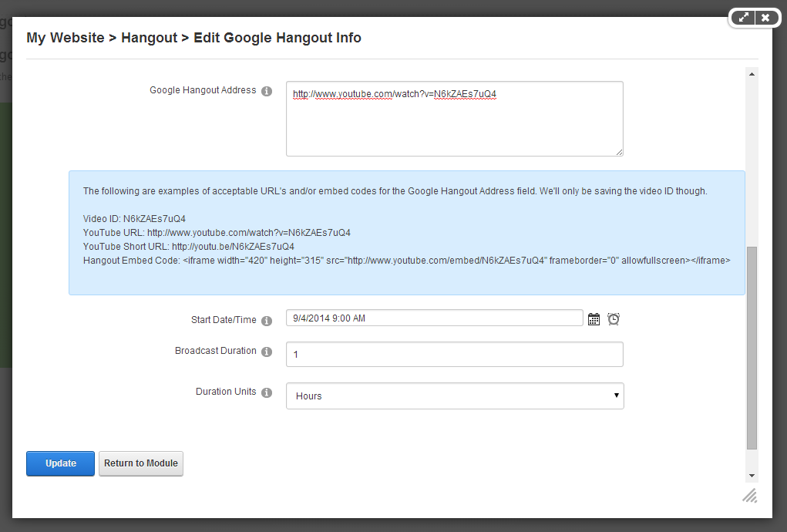Click info icon beside Duration Units
The image size is (787, 532).
tap(267, 392)
